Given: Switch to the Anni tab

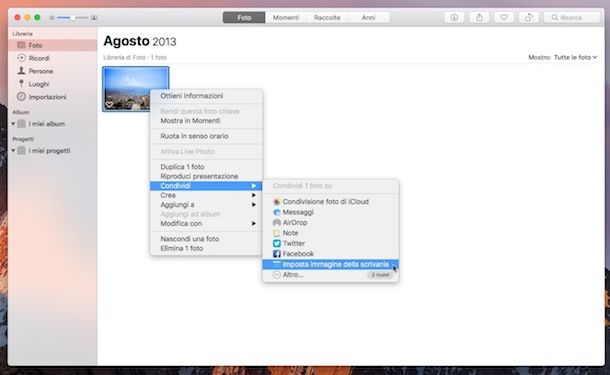Looking at the screenshot, I should [368, 18].
